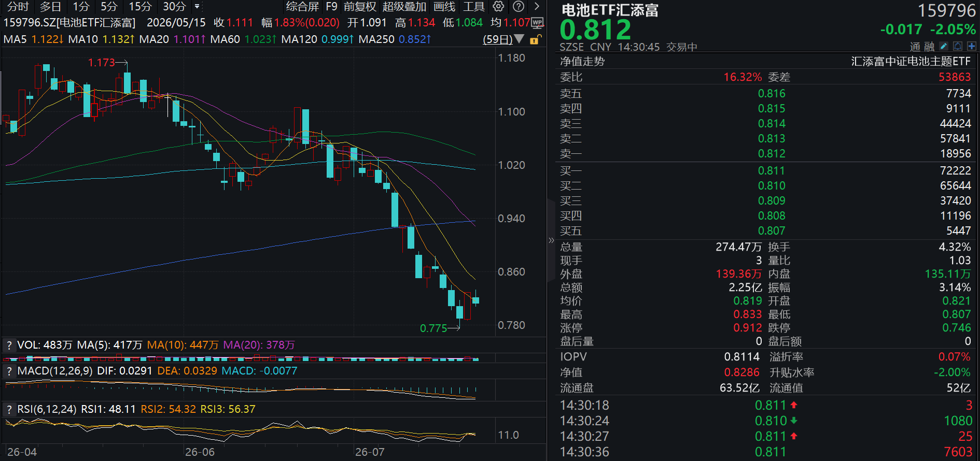Collapse the quote panel via » divider handle
The image size is (980, 461).
[551, 240]
